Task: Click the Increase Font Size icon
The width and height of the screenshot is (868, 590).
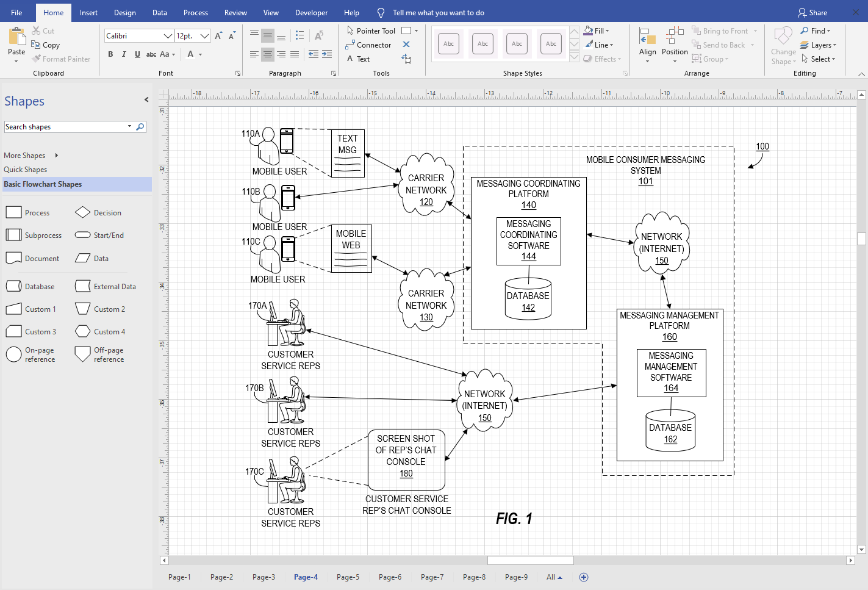Action: (218, 36)
